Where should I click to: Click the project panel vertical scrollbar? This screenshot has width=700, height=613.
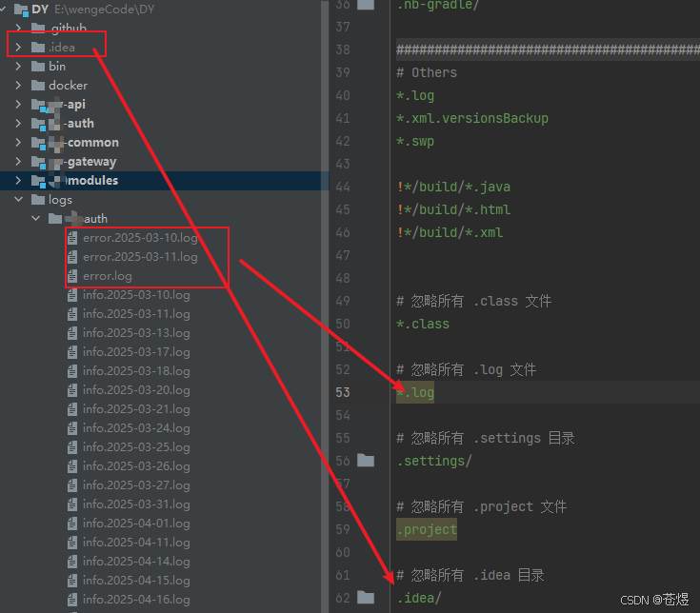(x=325, y=306)
